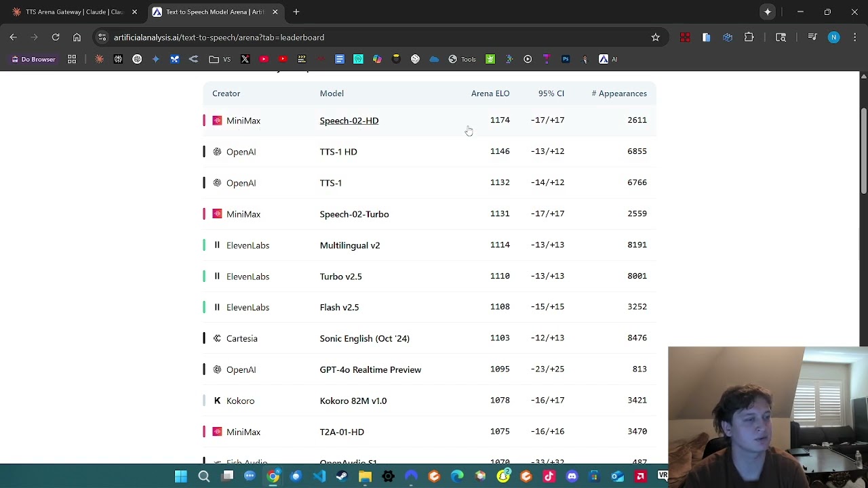Sort by Arena ELO column header
The height and width of the screenshot is (488, 868).
(x=490, y=94)
